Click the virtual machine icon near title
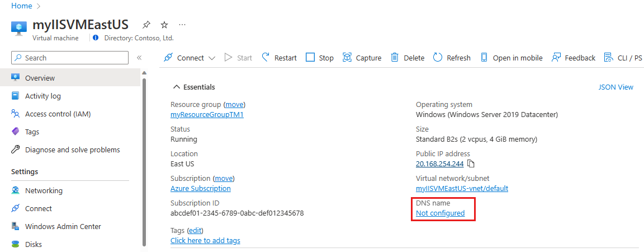 (19, 28)
